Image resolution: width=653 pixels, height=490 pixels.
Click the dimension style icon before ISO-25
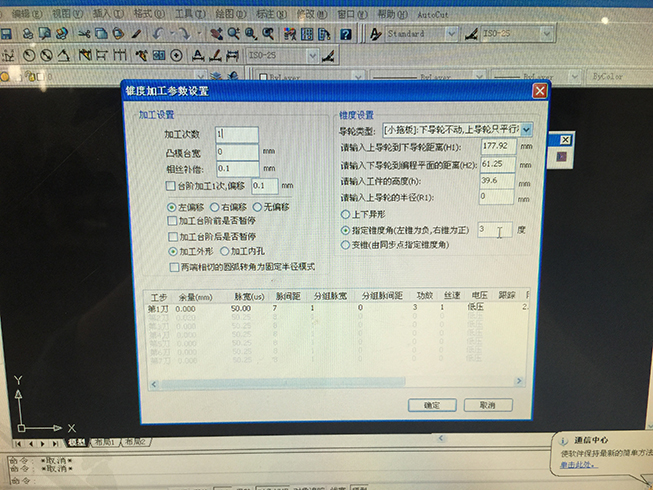pos(472,34)
